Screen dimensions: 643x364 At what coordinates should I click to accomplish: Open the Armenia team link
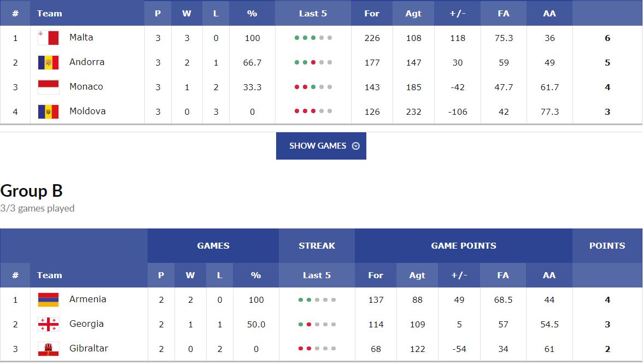[x=87, y=300]
